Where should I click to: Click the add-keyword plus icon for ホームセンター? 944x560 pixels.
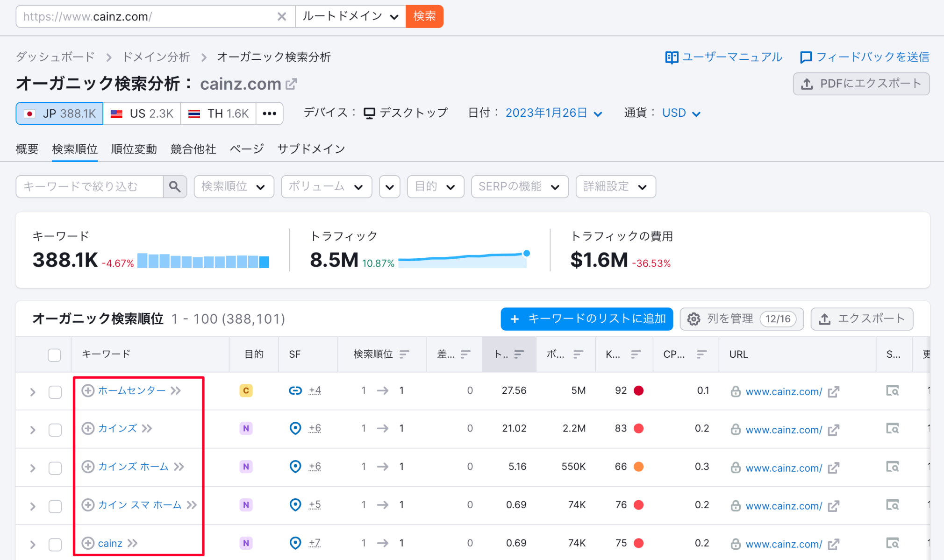coord(88,390)
